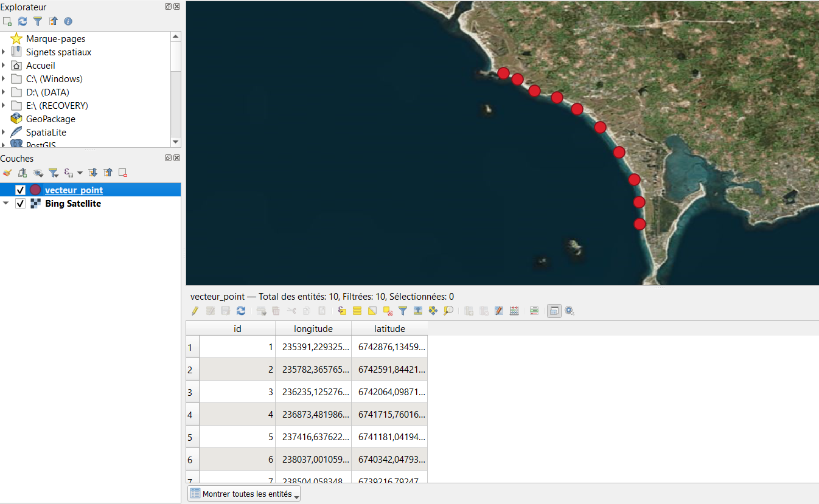This screenshot has height=504, width=819.
Task: Deselect all features in attribute table
Action: pos(388,311)
